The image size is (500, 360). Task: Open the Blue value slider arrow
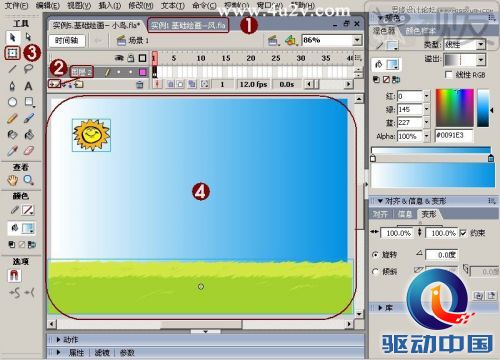coord(426,122)
